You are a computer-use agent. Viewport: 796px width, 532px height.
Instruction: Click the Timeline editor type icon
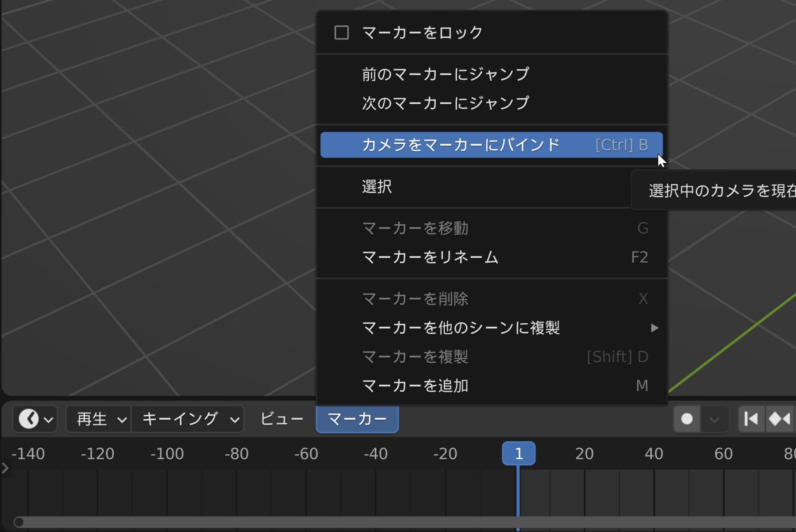coord(28,419)
